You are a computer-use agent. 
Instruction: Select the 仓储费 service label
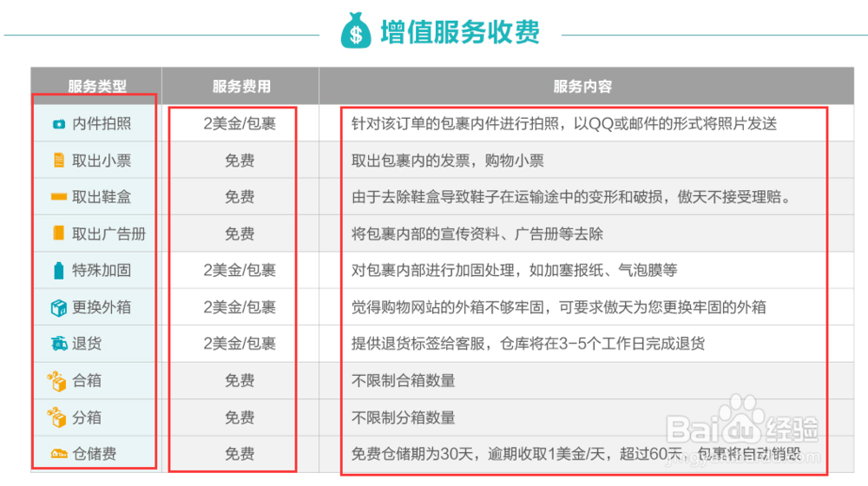click(x=95, y=454)
